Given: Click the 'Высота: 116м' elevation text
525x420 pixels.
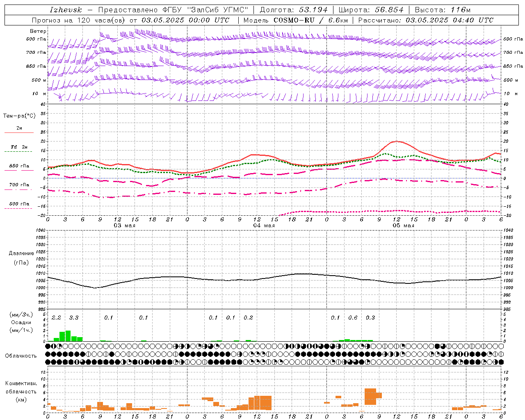Looking at the screenshot, I should [443, 10].
